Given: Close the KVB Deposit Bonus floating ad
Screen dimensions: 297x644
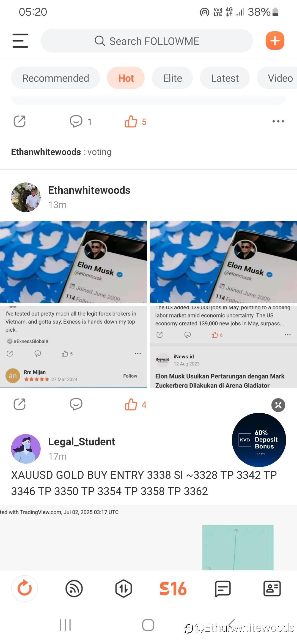Looking at the screenshot, I should click(278, 405).
